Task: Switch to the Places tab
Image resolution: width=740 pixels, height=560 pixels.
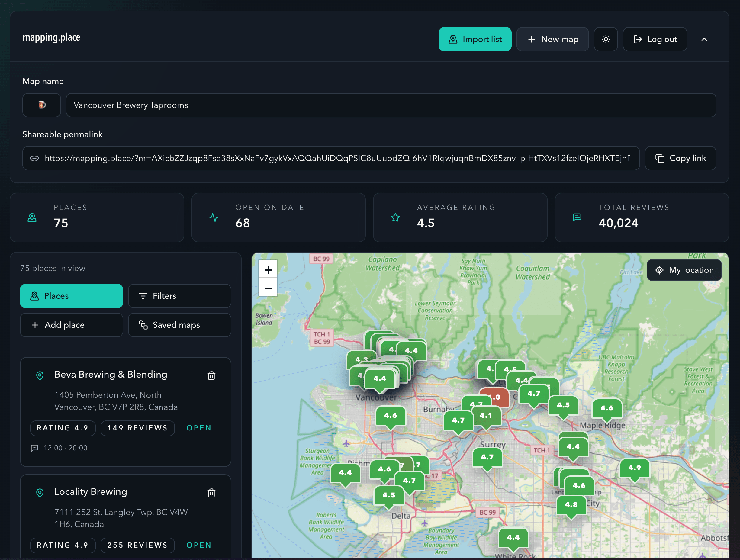Action: pos(71,296)
